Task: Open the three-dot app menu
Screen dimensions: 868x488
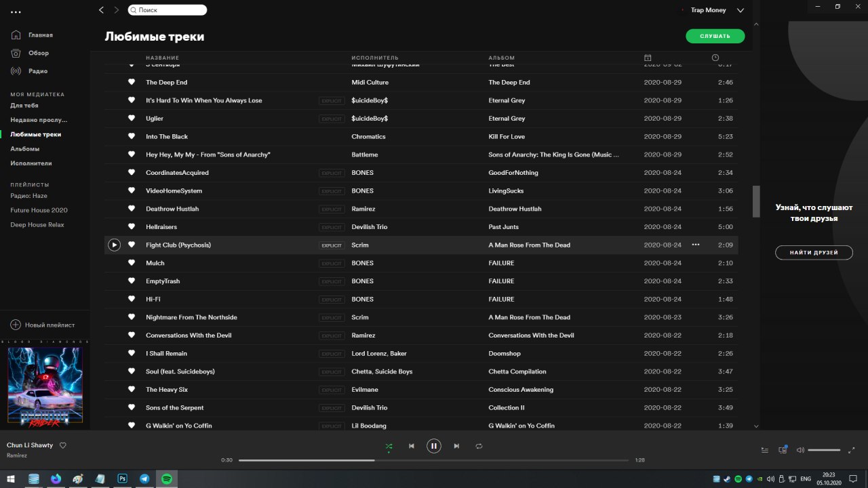Action: [x=16, y=12]
